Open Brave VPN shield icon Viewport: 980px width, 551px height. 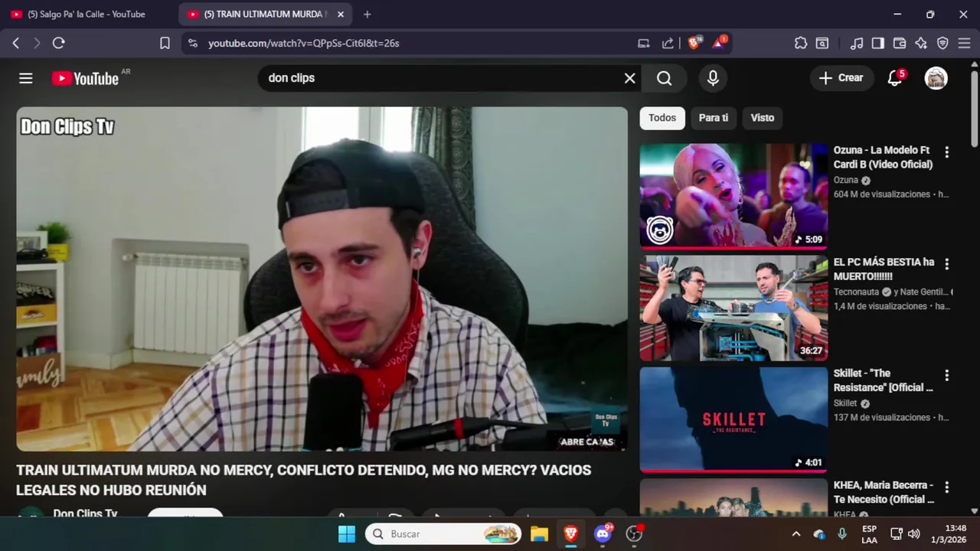[x=942, y=43]
